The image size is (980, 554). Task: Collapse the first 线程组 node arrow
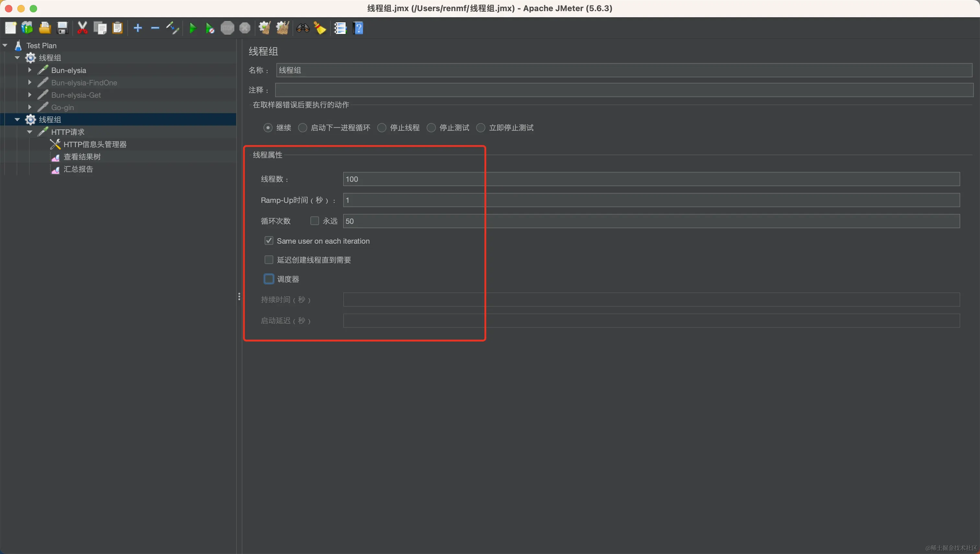[x=17, y=58]
